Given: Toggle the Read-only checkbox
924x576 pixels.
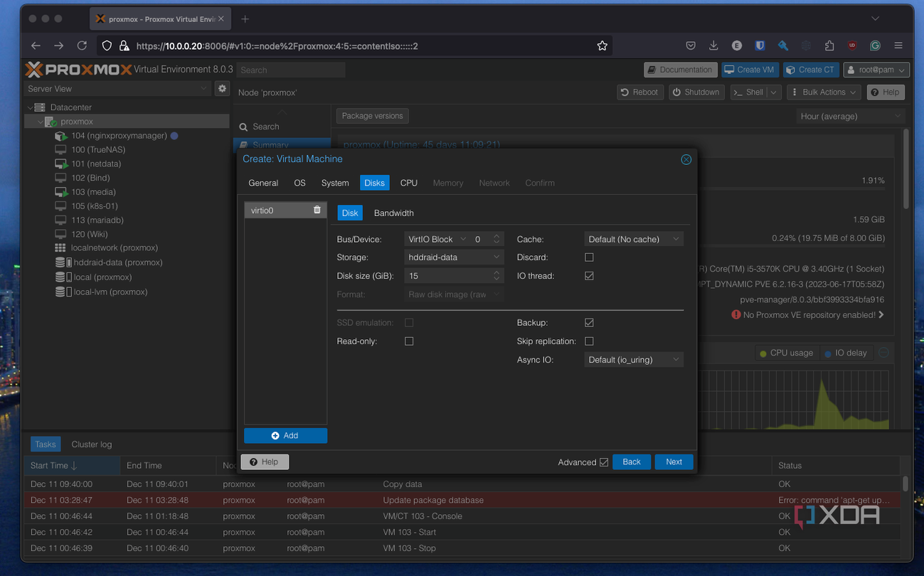Looking at the screenshot, I should [x=409, y=341].
